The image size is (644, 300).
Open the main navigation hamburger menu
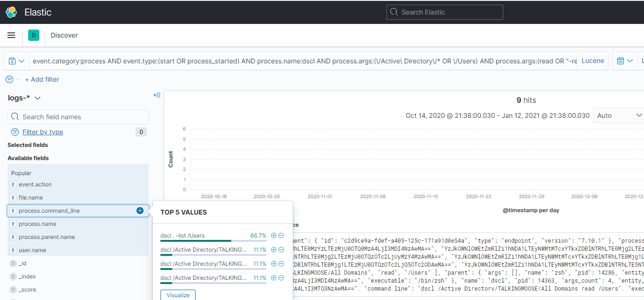tap(11, 35)
